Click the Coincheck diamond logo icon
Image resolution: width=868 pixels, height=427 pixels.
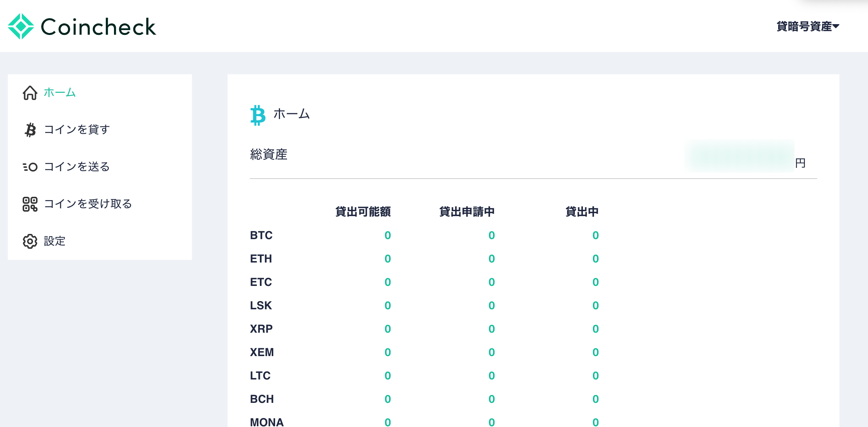(21, 26)
